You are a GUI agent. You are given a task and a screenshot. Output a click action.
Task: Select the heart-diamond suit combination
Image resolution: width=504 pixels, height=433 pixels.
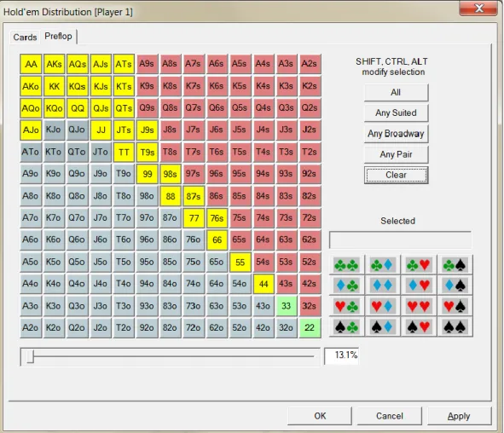point(382,306)
